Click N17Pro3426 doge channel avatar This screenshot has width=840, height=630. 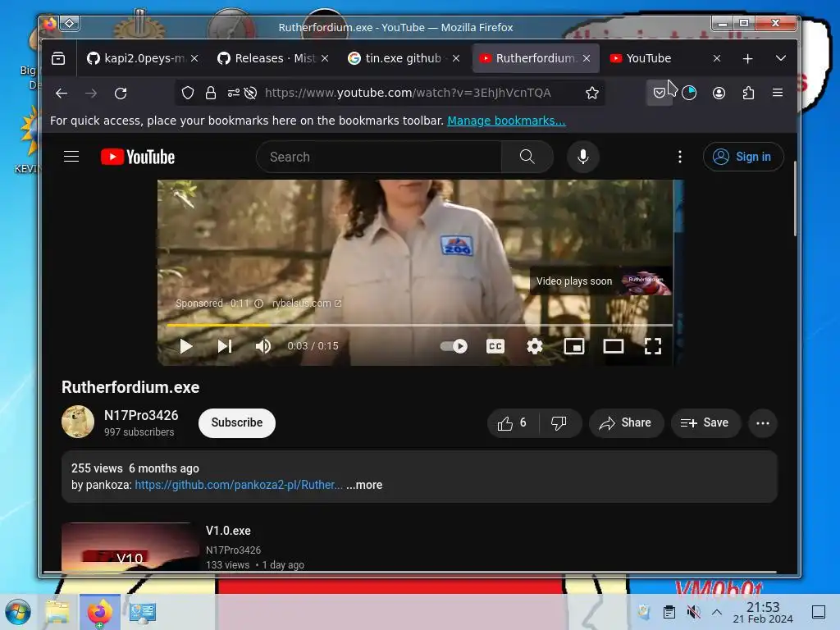coord(78,422)
